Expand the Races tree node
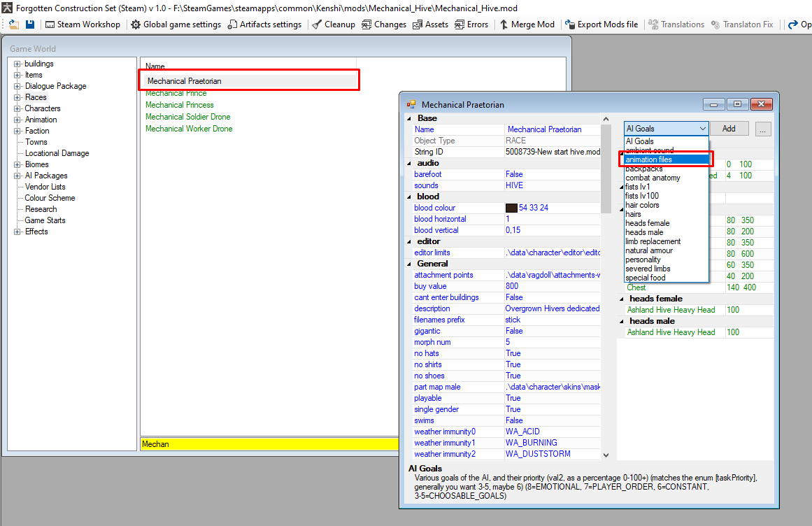The image size is (812, 526). point(17,97)
